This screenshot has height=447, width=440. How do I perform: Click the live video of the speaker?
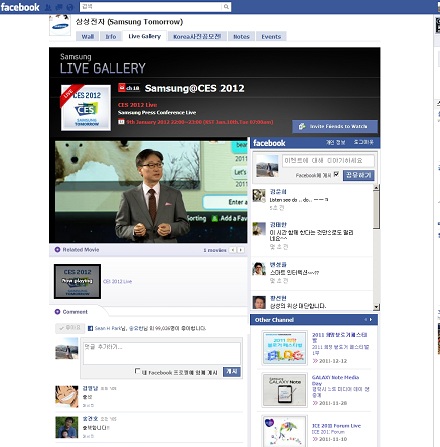151,191
